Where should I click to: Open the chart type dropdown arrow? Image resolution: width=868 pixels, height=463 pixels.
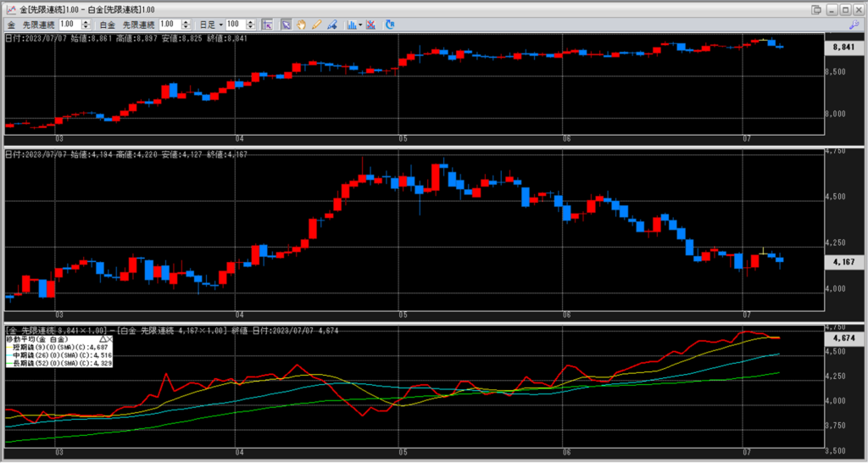(x=360, y=25)
